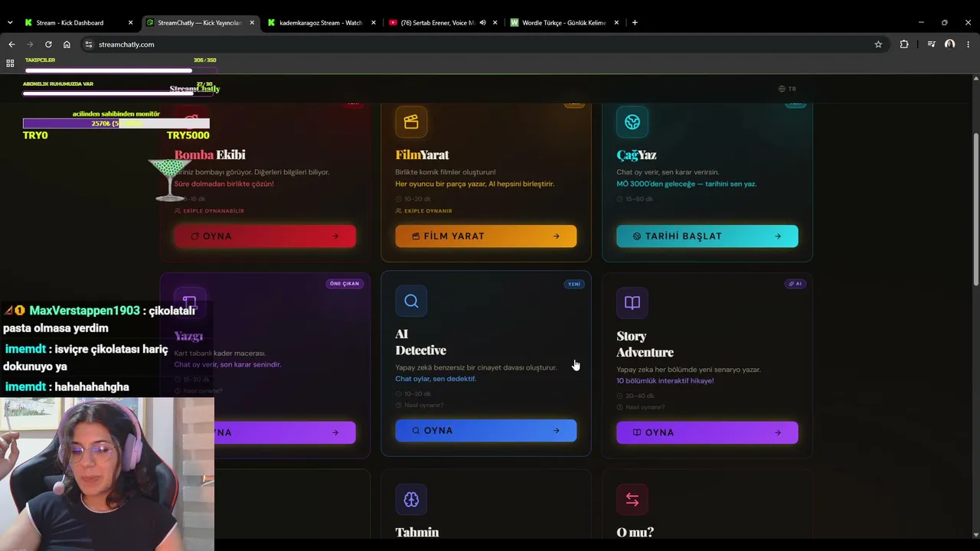Viewport: 980px width, 551px height.
Task: Click the 'Tahmin' game title
Action: point(417,532)
